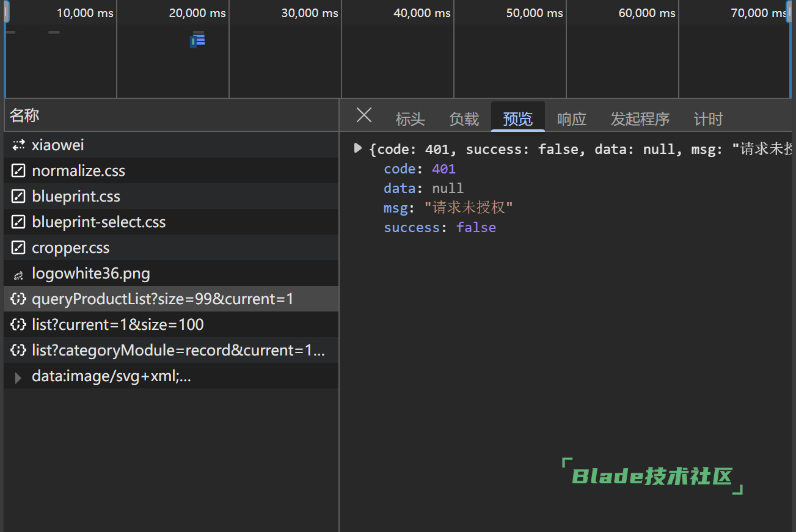The width and height of the screenshot is (796, 532).
Task: Click the websocket icon beside xiaowei
Action: pyautogui.click(x=18, y=145)
